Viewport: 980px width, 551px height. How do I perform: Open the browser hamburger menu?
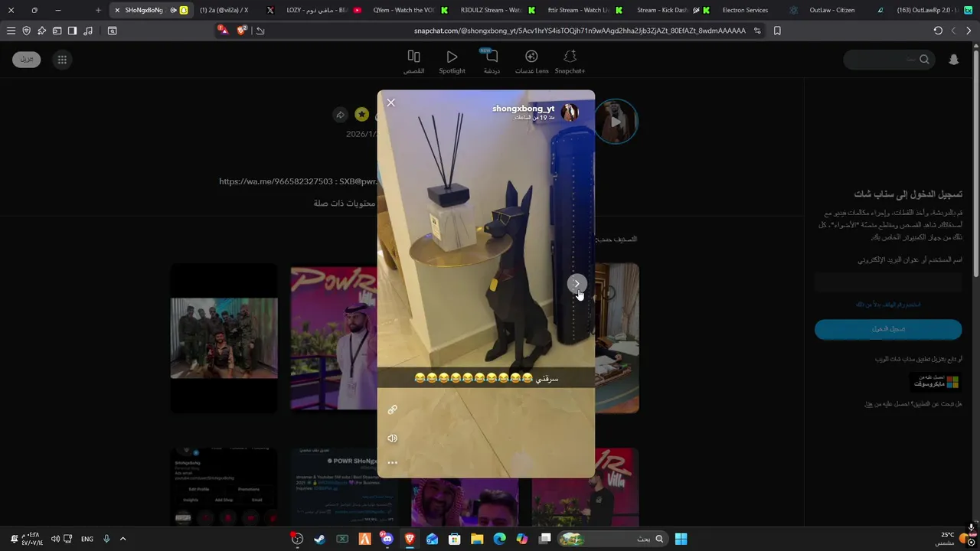point(11,31)
